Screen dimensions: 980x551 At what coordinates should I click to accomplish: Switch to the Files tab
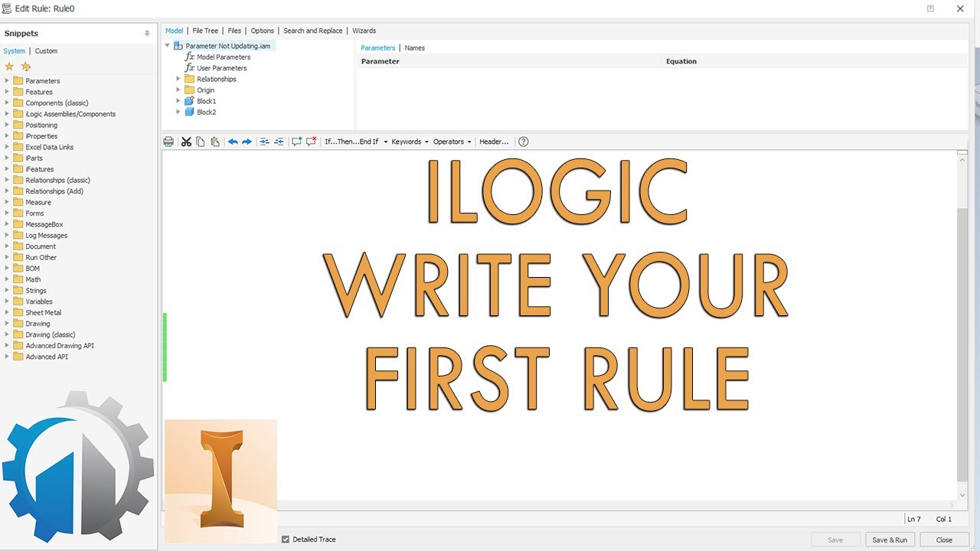(234, 31)
